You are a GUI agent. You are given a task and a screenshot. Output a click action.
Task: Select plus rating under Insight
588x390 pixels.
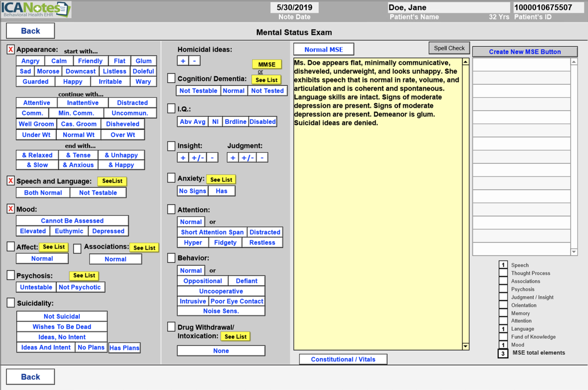[183, 157]
